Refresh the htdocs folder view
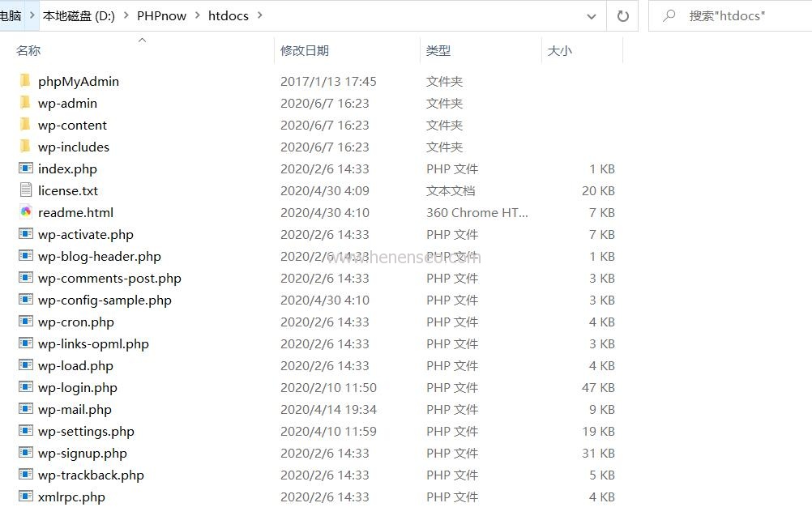The height and width of the screenshot is (520, 812). point(623,16)
